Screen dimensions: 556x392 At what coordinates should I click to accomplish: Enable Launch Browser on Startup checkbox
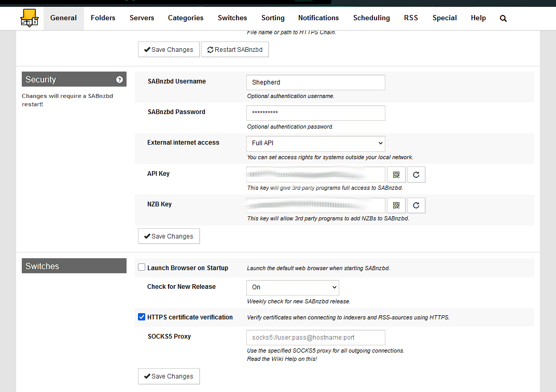(142, 267)
